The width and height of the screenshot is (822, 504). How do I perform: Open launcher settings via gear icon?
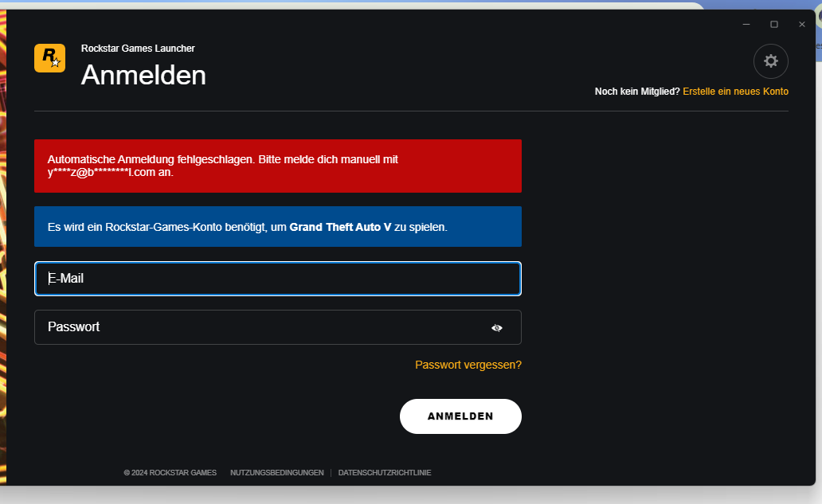pyautogui.click(x=771, y=61)
